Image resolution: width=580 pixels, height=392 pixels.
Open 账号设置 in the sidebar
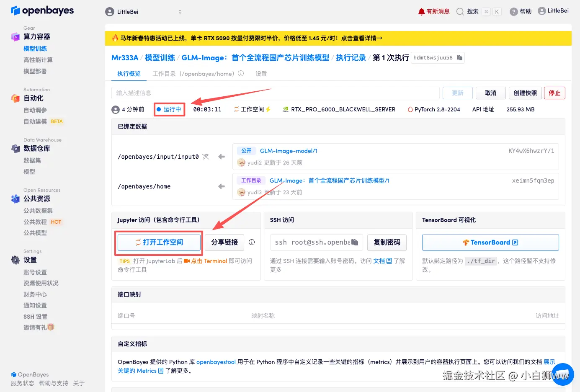click(x=35, y=272)
